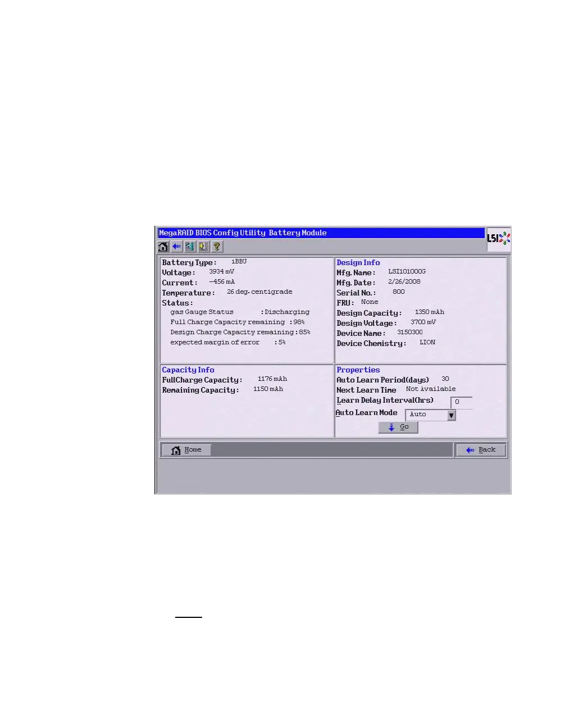This screenshot has height=728, width=566.
Task: Click the battery type value iBBU
Action: [x=239, y=262]
